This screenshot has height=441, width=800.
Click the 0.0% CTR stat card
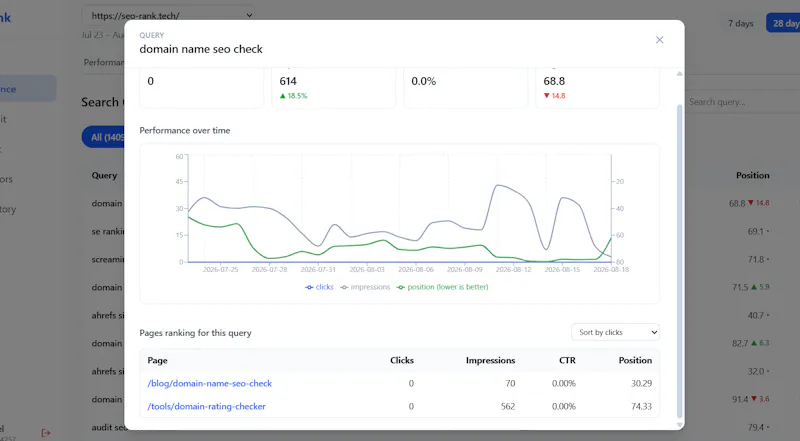click(465, 88)
